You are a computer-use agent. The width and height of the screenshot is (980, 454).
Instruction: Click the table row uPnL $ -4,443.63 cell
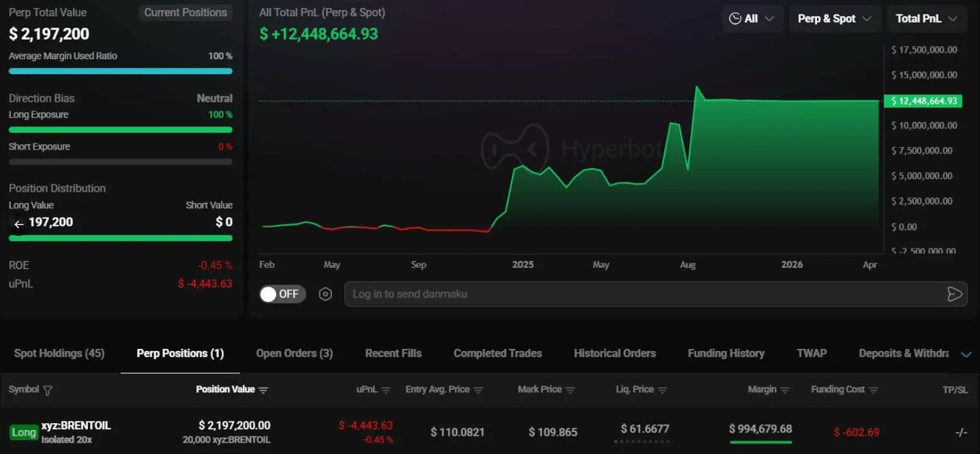(366, 426)
